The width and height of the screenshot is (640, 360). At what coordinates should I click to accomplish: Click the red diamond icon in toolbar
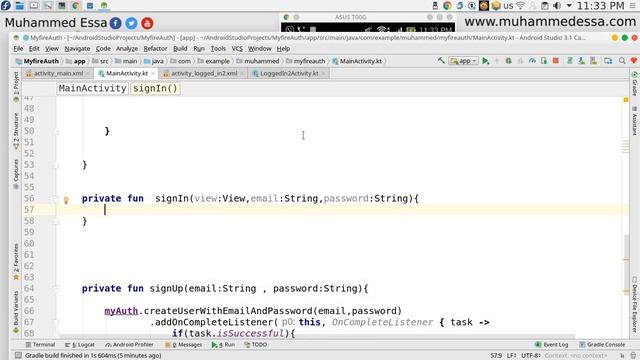633,61
